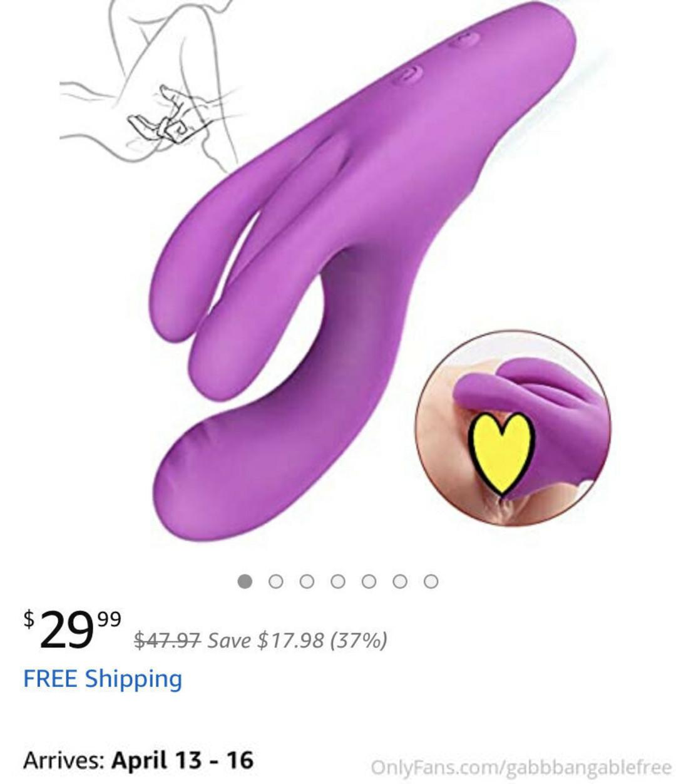Image resolution: width=676 pixels, height=784 pixels.
Task: Click the lower power button on the device
Action: (410, 76)
